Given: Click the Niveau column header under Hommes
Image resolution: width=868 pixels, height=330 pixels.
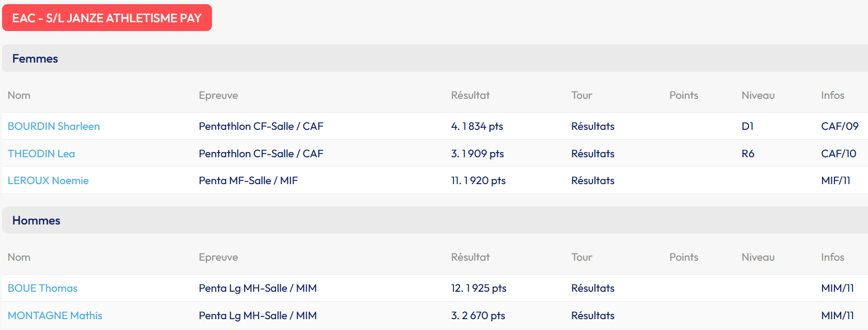Looking at the screenshot, I should click(758, 257).
